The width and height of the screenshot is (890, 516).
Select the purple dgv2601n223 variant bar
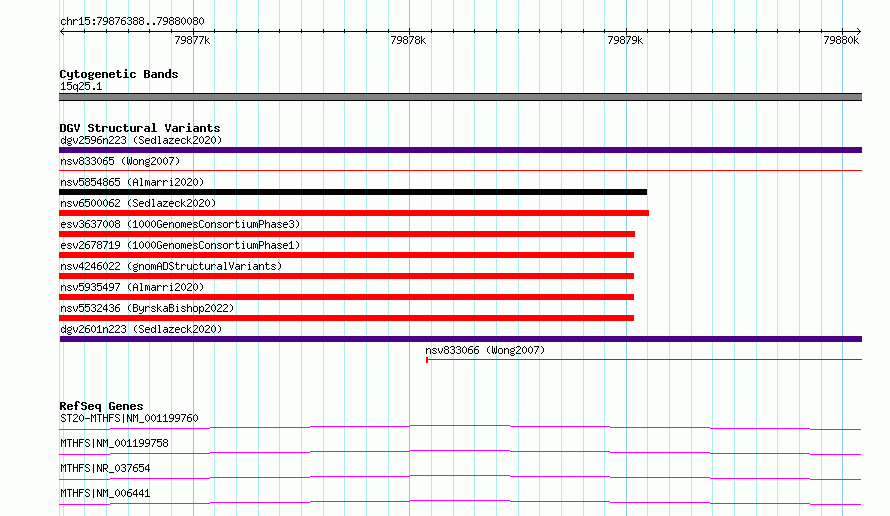point(460,339)
